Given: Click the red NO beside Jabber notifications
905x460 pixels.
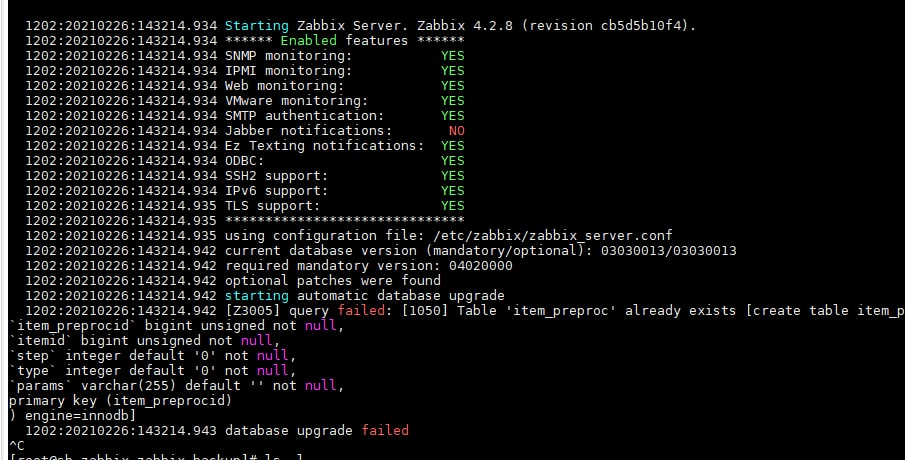Looking at the screenshot, I should (456, 131).
